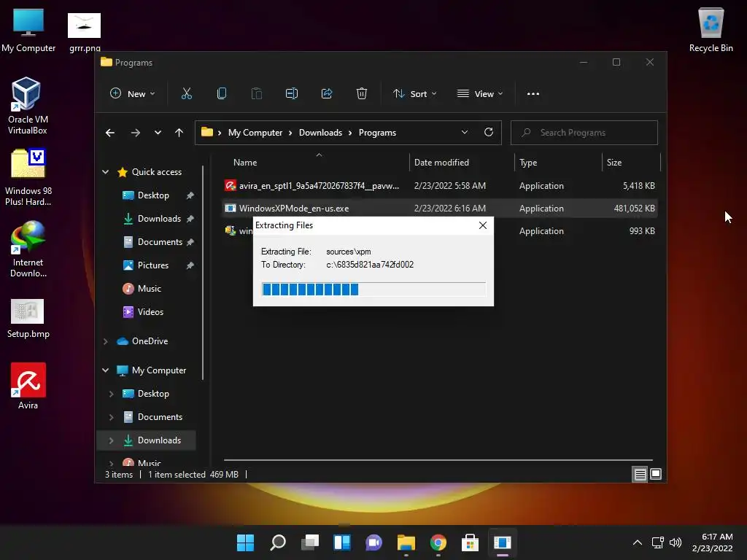Select the Avira desktop shortcut
747x560 pixels.
28,386
